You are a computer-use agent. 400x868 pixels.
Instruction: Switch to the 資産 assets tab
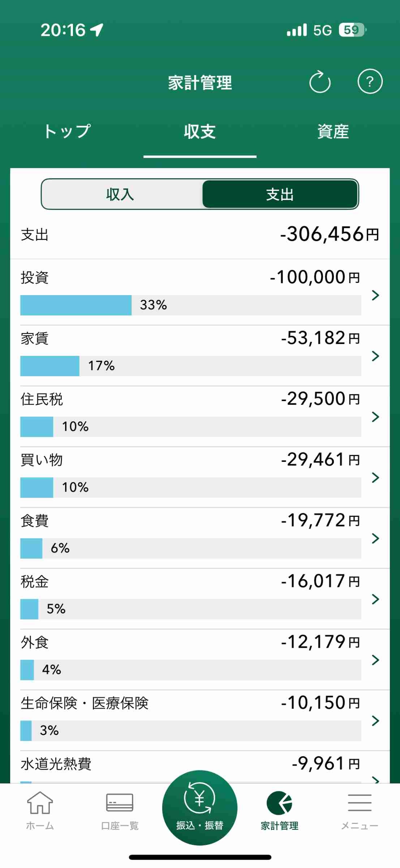333,131
